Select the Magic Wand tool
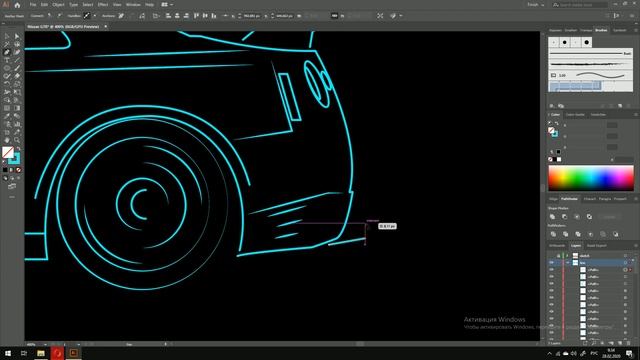This screenshot has width=640, height=360. click(7, 44)
